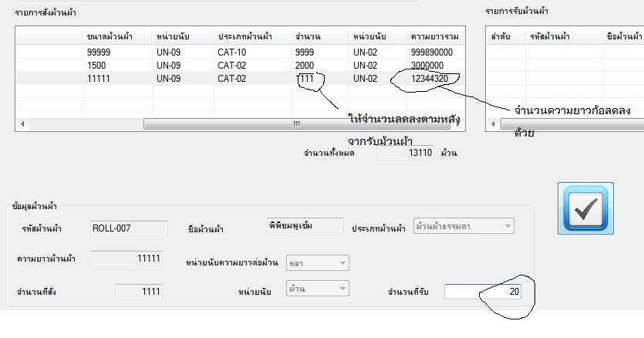This screenshot has width=644, height=338.
Task: Click ขนาดม้วนผ้า column header
Action: point(117,36)
